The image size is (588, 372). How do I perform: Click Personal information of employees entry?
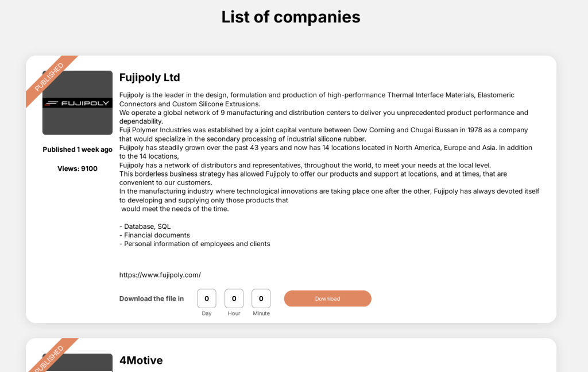pos(195,244)
